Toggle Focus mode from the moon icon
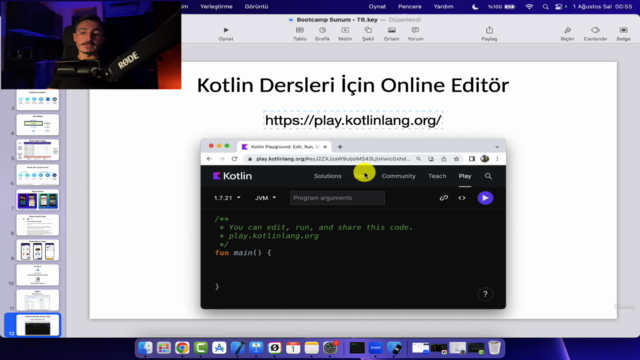Image resolution: width=640 pixels, height=360 pixels. point(475,7)
